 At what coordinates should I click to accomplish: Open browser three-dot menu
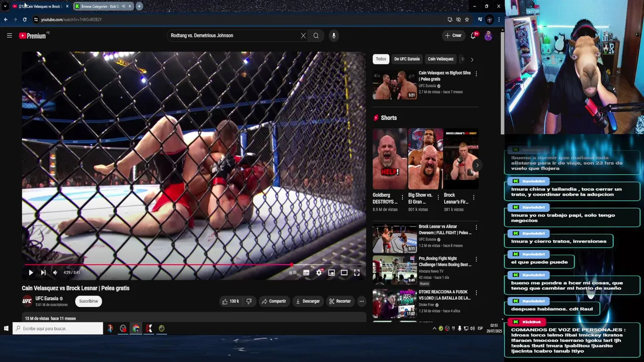[x=499, y=20]
